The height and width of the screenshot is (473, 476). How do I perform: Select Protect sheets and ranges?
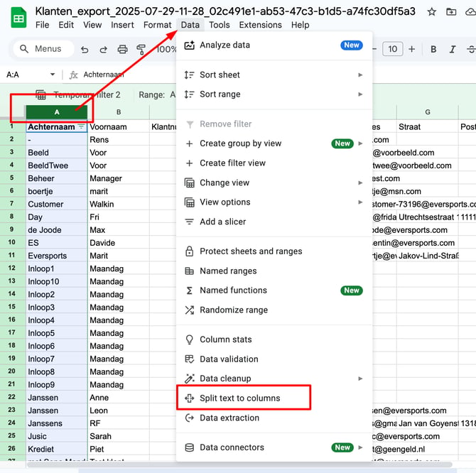274,251
